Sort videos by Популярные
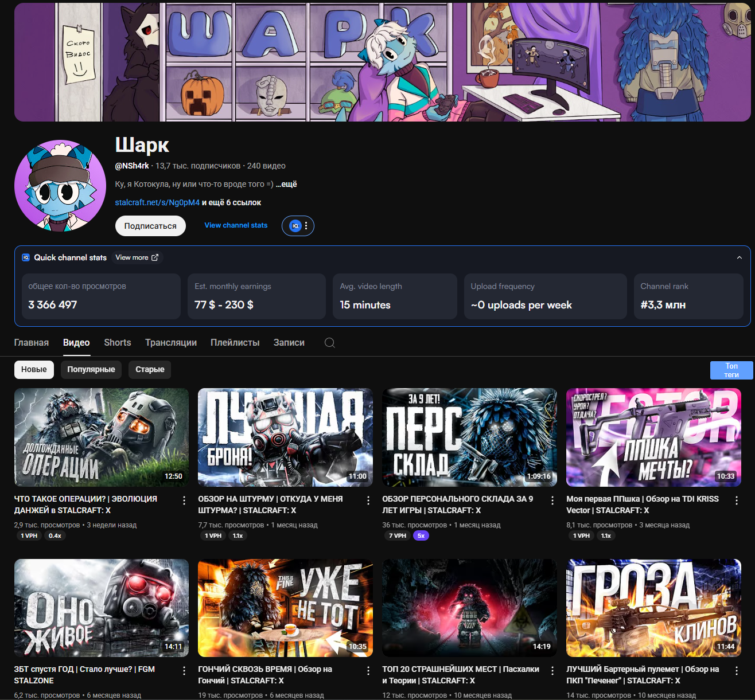755x700 pixels. click(x=91, y=369)
